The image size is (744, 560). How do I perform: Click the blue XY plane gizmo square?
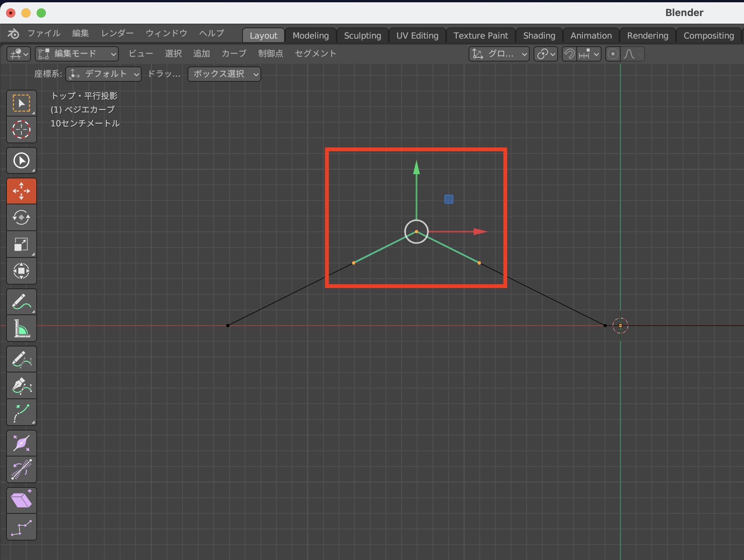(x=449, y=199)
